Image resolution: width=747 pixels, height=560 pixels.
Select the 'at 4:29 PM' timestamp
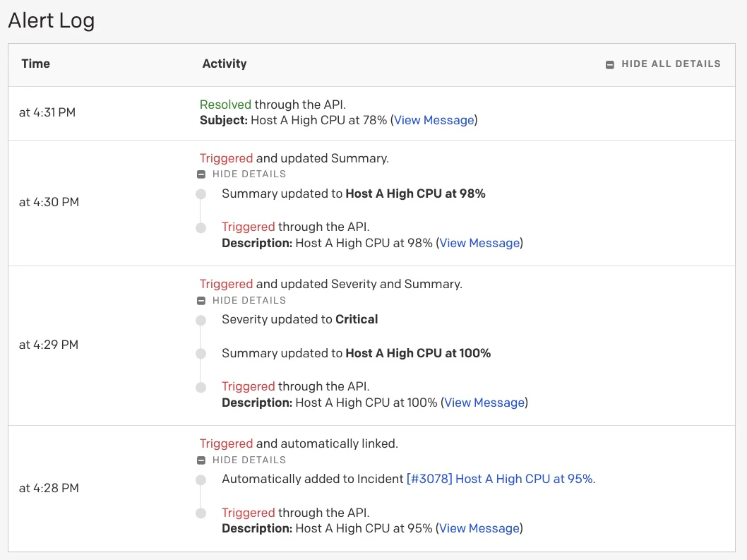click(x=49, y=345)
